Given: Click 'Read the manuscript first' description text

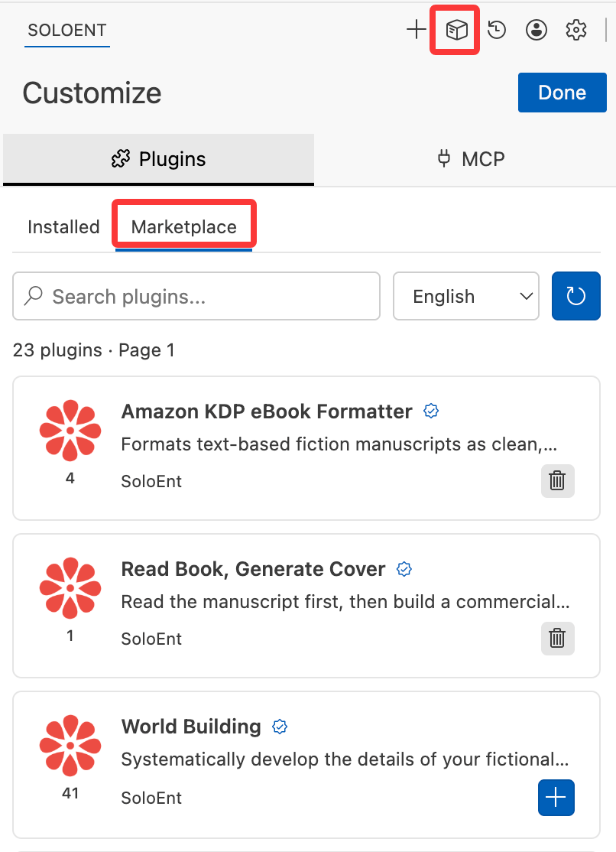Looking at the screenshot, I should (x=345, y=602).
